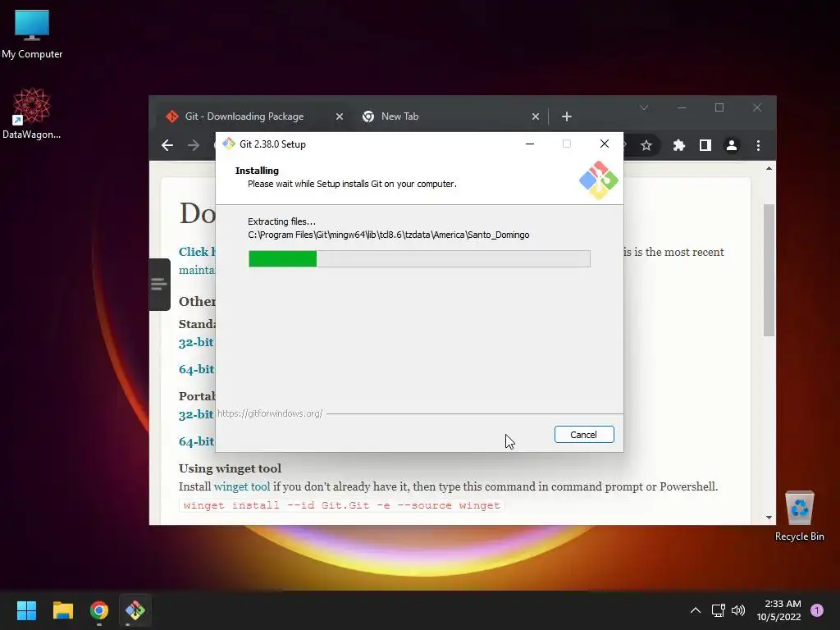This screenshot has width=840, height=630.
Task: Click the winget tool link
Action: point(242,486)
